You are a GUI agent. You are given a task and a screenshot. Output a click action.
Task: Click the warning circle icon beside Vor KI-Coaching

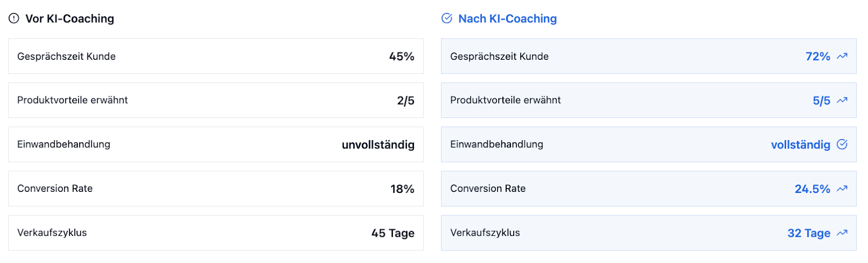pyautogui.click(x=14, y=18)
